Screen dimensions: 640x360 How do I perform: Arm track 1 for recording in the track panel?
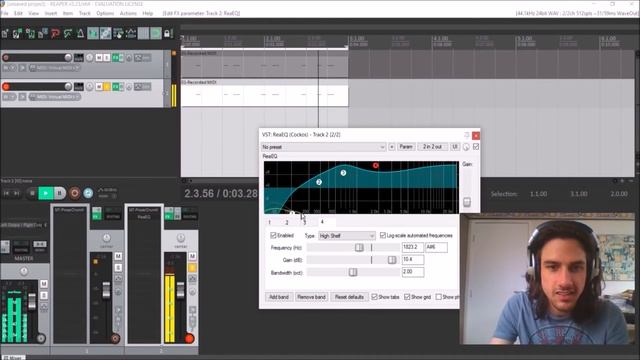coord(6,58)
